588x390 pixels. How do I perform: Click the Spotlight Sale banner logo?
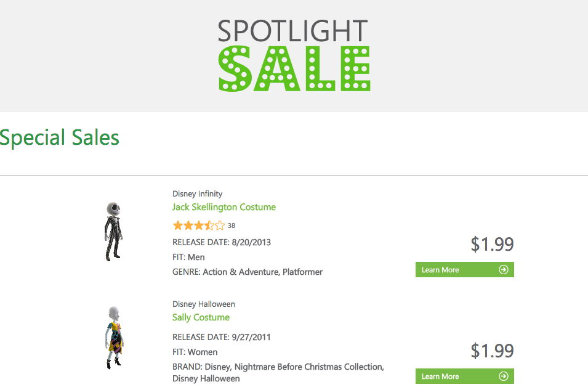(x=294, y=55)
